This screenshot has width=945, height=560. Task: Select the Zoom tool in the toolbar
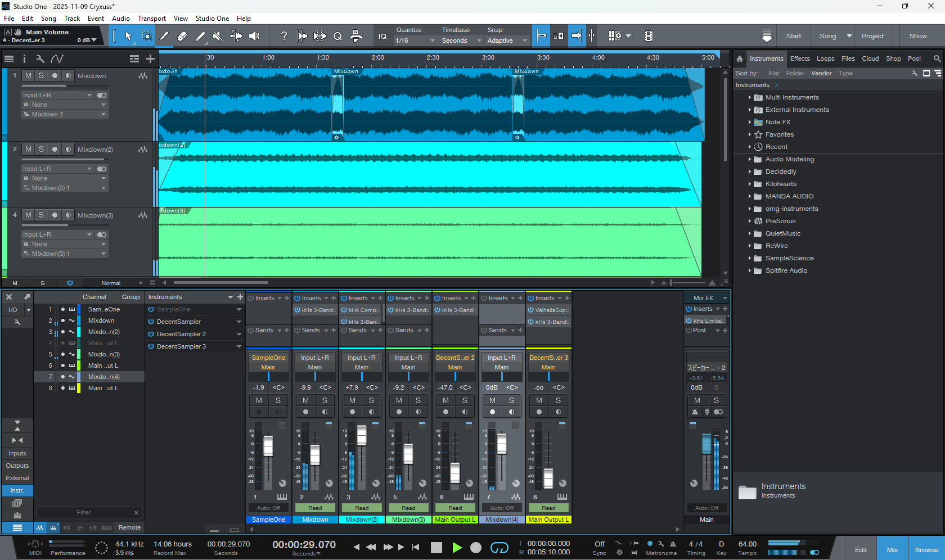point(337,35)
